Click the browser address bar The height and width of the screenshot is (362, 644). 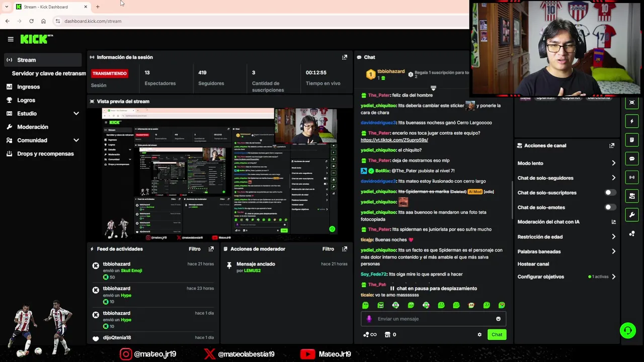click(x=262, y=21)
